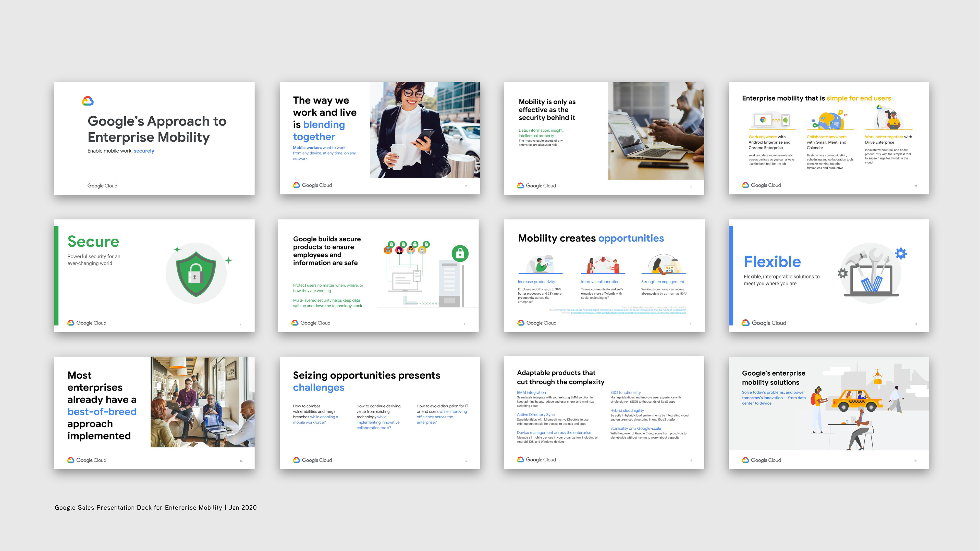Click the Google Cloud logo icon on the title slide

click(x=88, y=101)
